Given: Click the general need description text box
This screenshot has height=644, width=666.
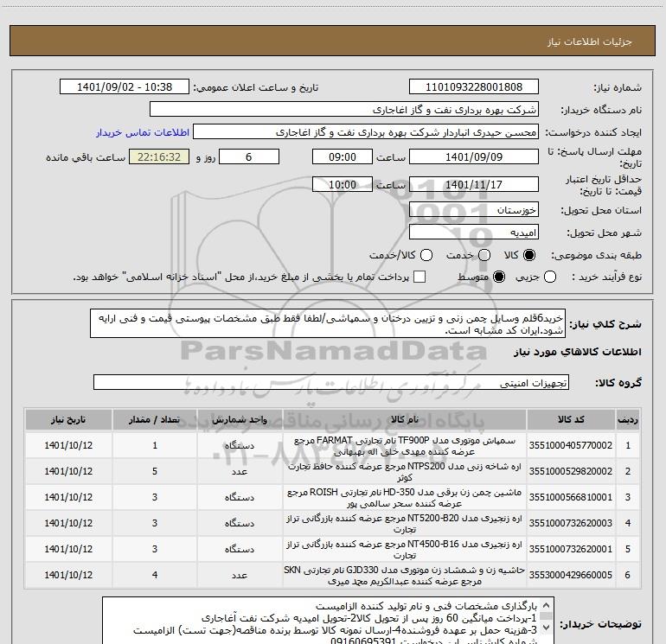Looking at the screenshot, I should click(328, 323).
